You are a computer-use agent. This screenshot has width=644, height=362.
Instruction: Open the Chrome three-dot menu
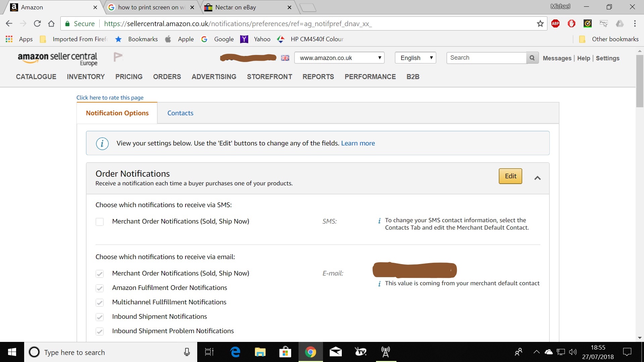pyautogui.click(x=635, y=23)
